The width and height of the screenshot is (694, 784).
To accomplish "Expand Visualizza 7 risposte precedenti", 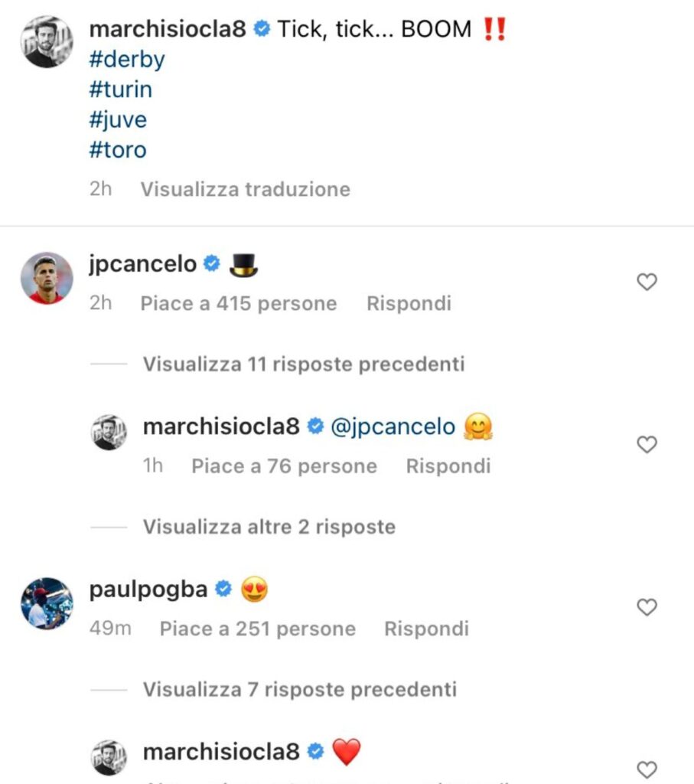I will (298, 689).
